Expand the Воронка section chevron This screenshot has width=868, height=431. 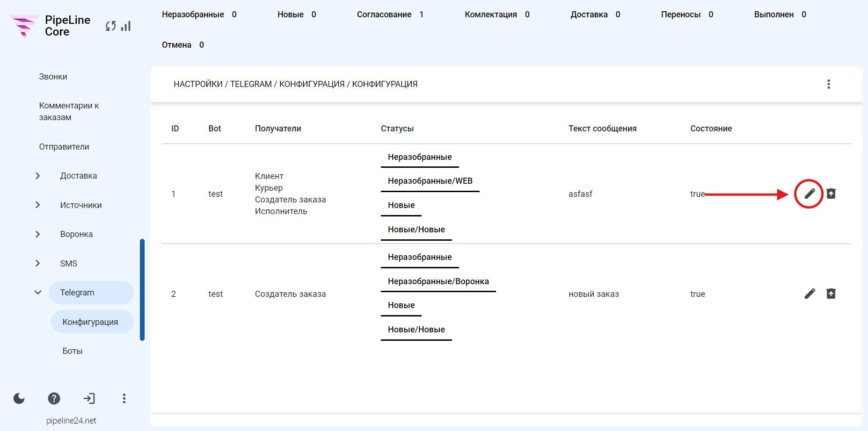(38, 234)
